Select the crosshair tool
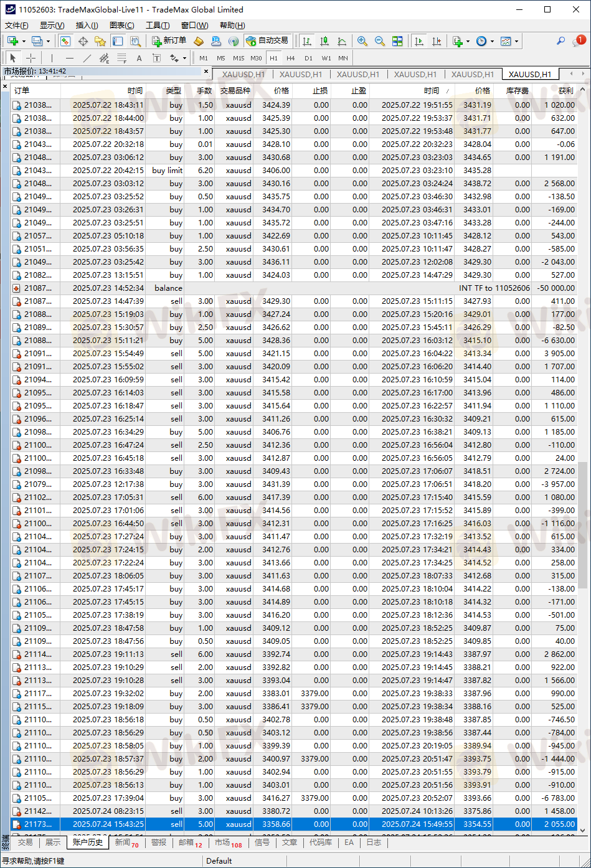 coord(31,58)
